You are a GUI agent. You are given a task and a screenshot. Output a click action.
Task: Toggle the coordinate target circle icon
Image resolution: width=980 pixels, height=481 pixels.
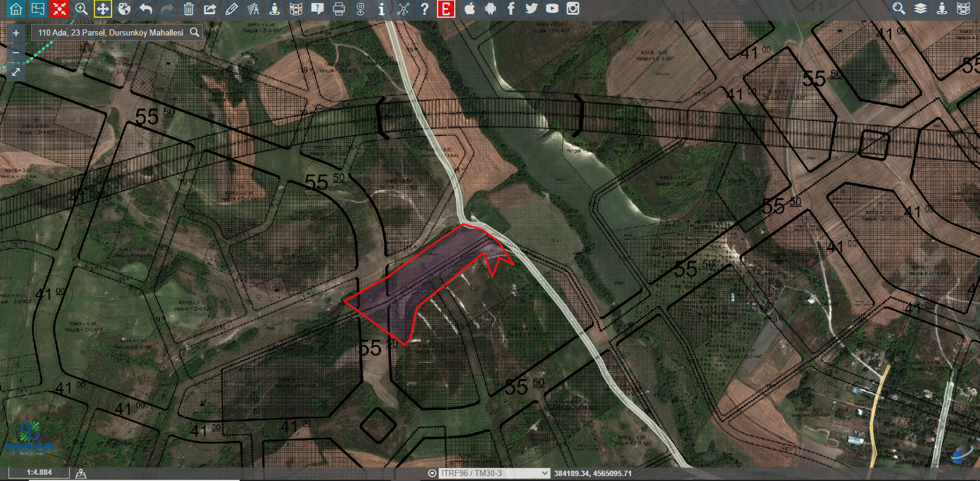(432, 473)
